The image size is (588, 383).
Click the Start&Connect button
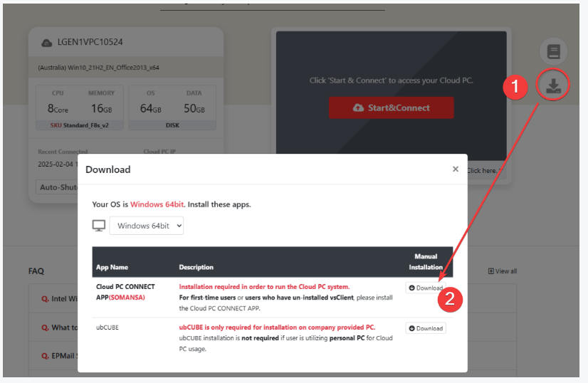[x=391, y=108]
